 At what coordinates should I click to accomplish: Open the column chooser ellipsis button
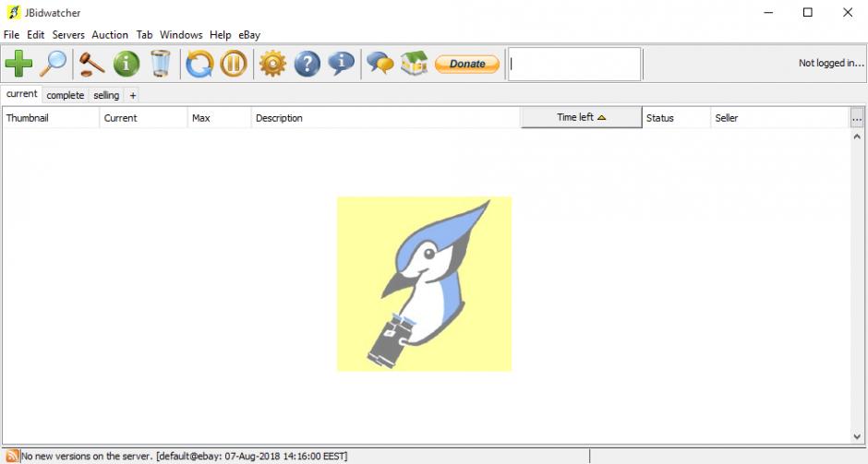click(857, 118)
